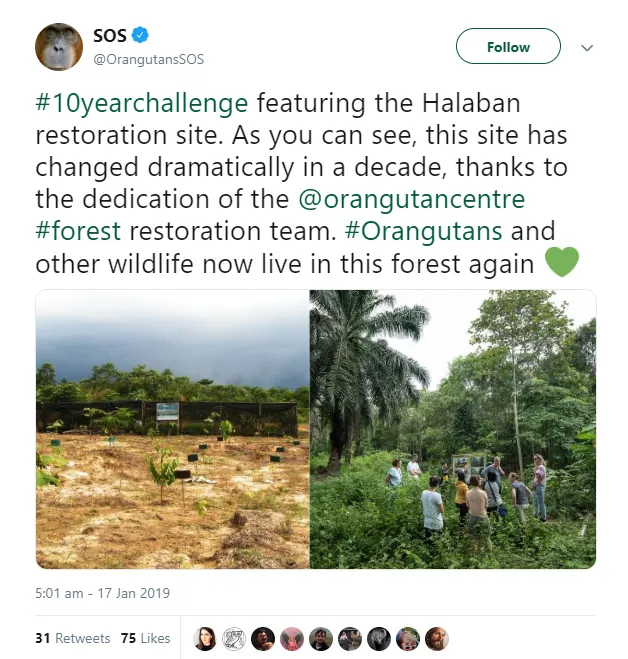Click the blue verified badge
628x659 pixels.
pos(141,37)
